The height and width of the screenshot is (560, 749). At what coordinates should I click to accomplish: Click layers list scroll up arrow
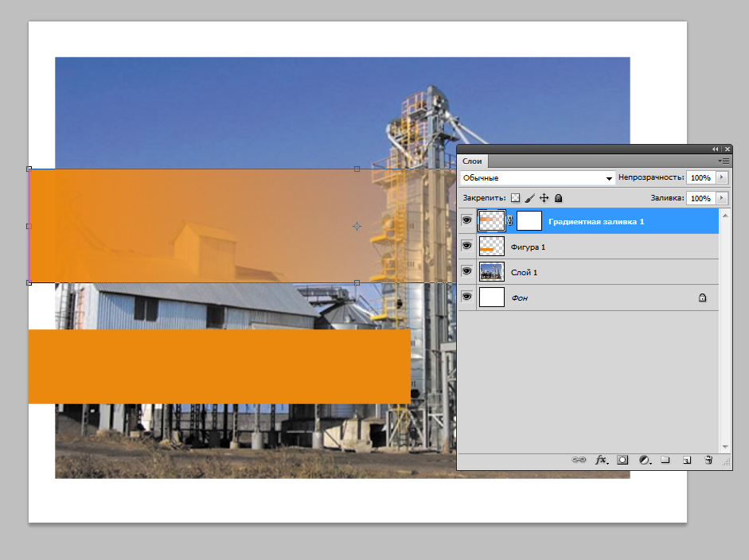point(725,216)
